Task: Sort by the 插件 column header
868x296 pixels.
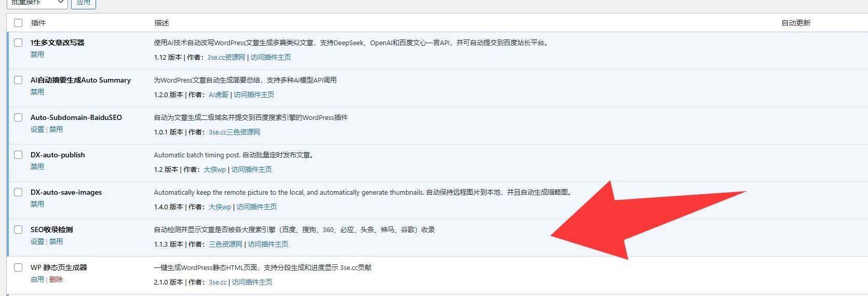Action: click(x=38, y=23)
